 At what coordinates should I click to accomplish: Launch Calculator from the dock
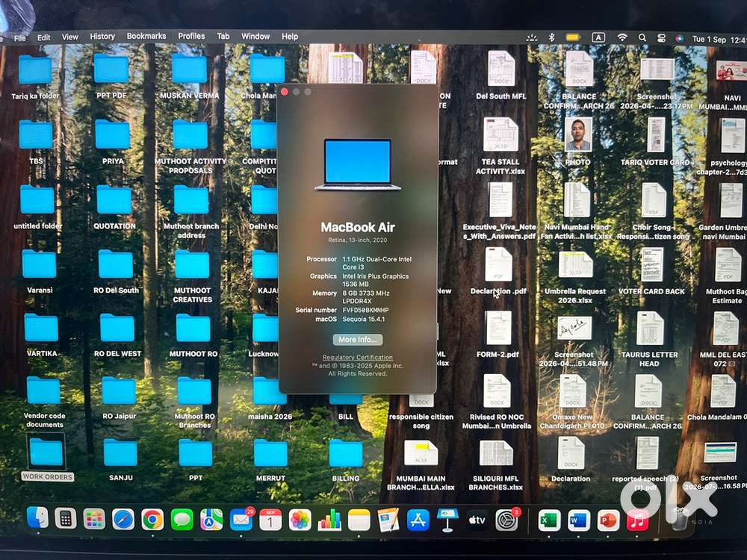pos(66,519)
